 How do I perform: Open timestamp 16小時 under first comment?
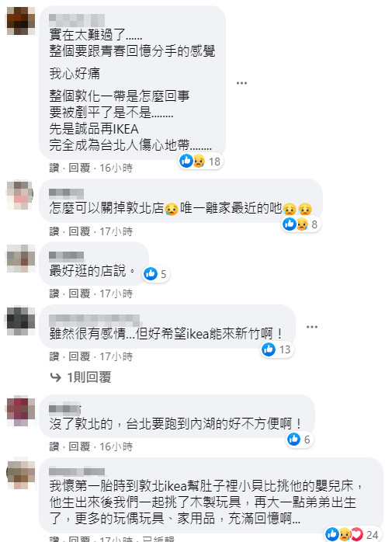pyautogui.click(x=116, y=168)
